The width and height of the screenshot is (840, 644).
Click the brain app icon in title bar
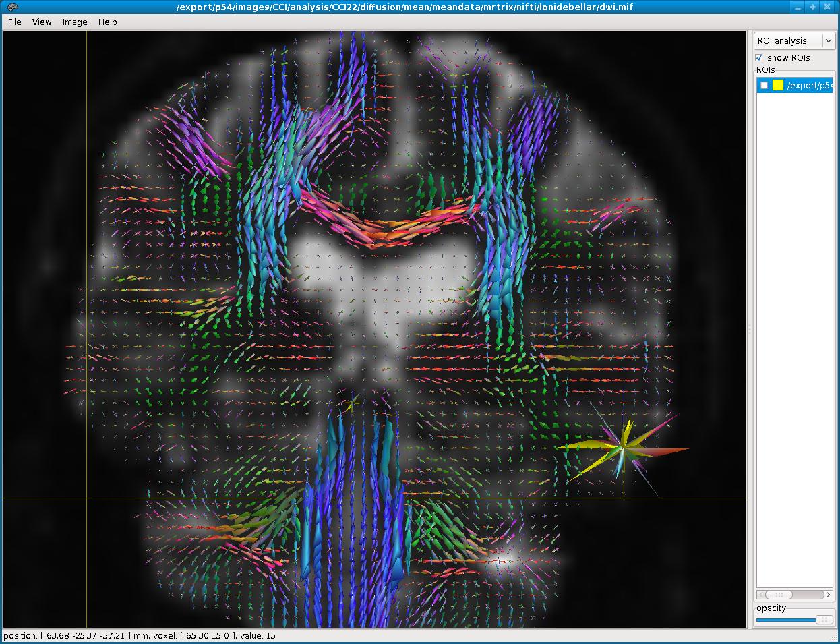click(12, 7)
